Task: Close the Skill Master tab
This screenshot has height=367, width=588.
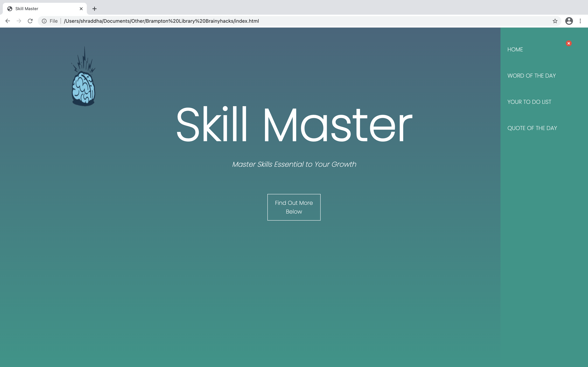Action: pyautogui.click(x=81, y=9)
